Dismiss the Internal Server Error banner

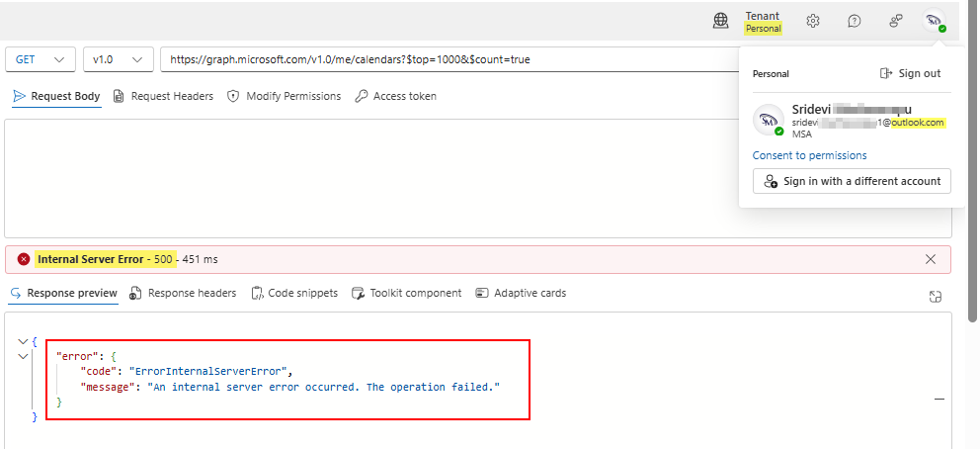pyautogui.click(x=931, y=259)
